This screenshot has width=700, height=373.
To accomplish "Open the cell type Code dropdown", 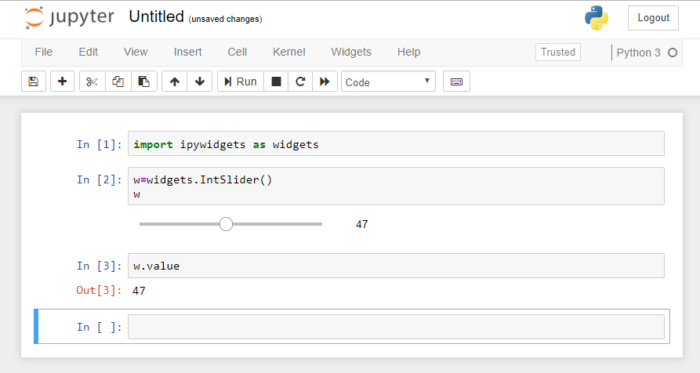I will point(388,82).
